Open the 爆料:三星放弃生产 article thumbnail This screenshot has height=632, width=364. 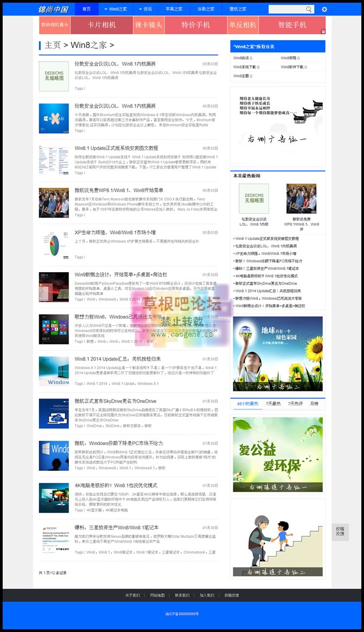(54, 540)
